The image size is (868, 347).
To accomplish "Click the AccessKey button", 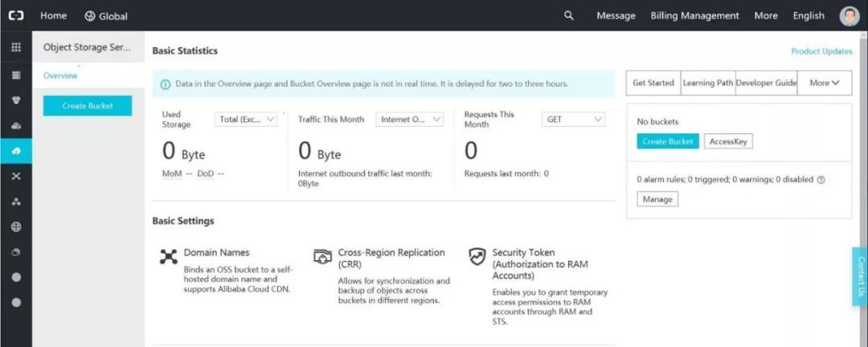I will point(728,141).
